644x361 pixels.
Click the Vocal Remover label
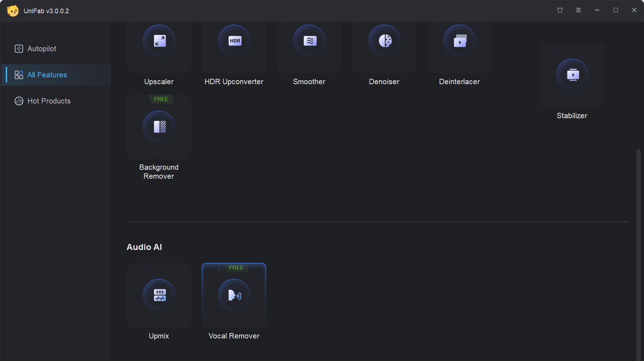(234, 336)
